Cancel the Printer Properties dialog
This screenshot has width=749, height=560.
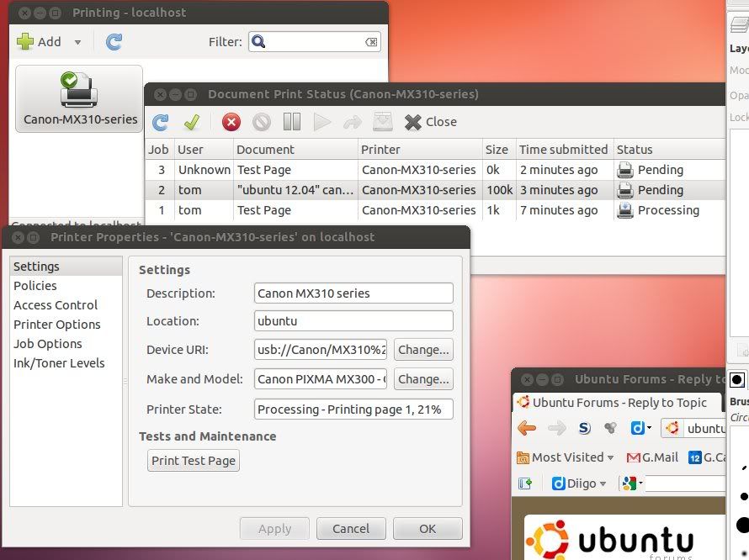click(351, 529)
